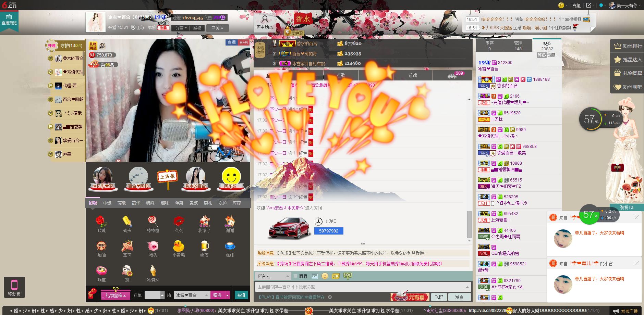644x315 pixels.
Task: Open 房主动态 host updates
Action: 265,22
